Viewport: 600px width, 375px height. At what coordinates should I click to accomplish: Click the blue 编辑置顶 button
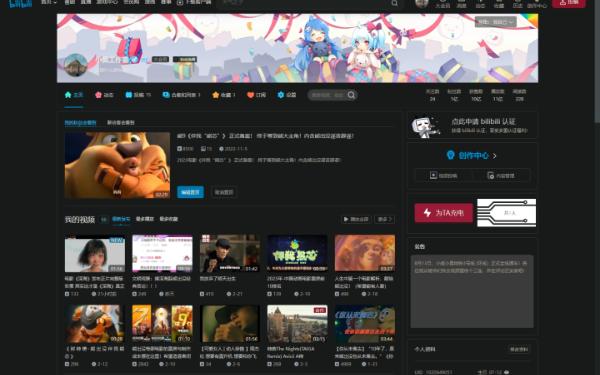190,192
